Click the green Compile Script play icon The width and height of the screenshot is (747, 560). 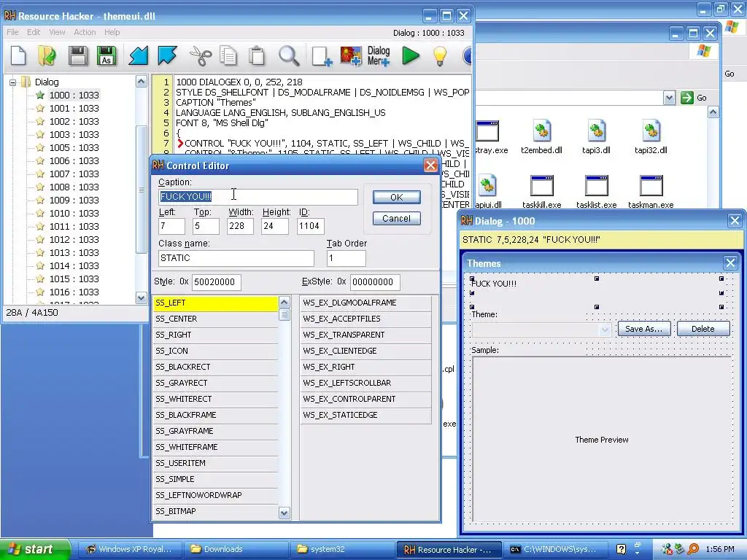410,55
